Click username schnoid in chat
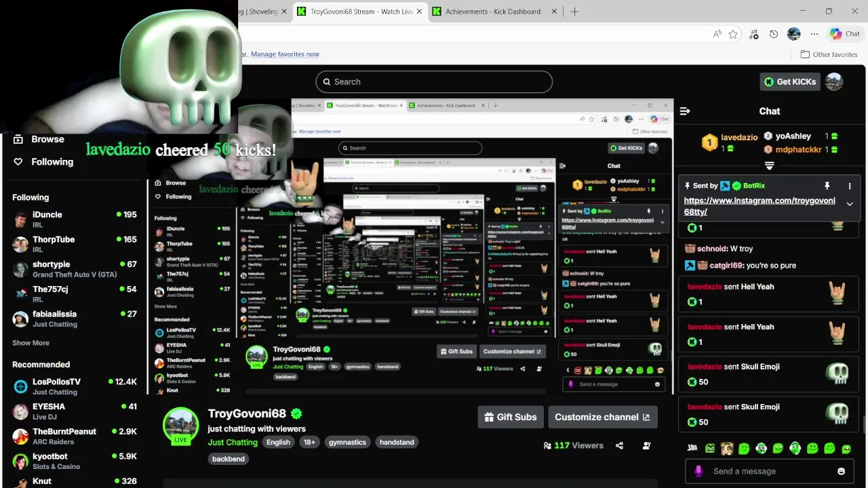This screenshot has width=868, height=488. tap(711, 249)
